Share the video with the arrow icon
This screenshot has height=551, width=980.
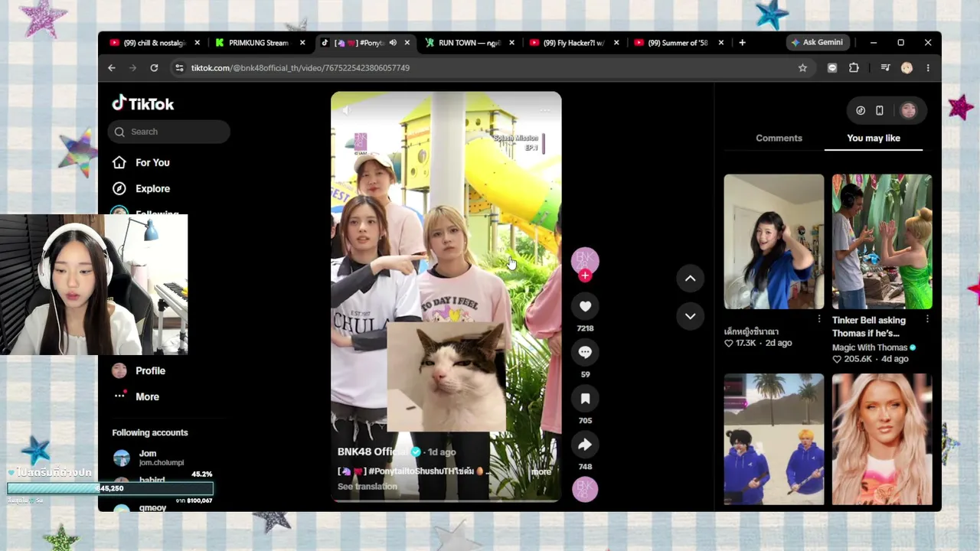tap(585, 444)
